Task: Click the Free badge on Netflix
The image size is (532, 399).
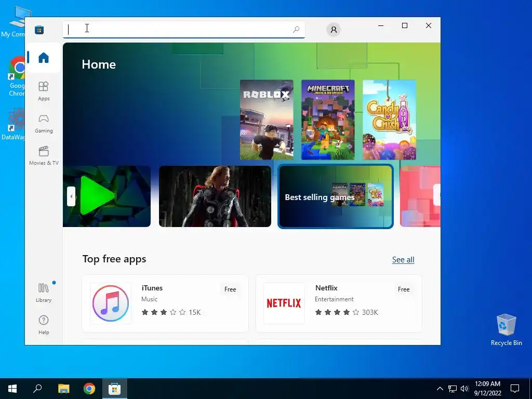Action: pyautogui.click(x=403, y=289)
